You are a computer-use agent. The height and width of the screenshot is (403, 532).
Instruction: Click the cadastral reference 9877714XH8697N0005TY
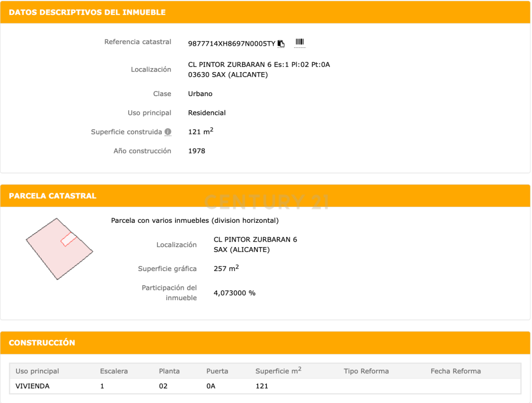(x=231, y=44)
